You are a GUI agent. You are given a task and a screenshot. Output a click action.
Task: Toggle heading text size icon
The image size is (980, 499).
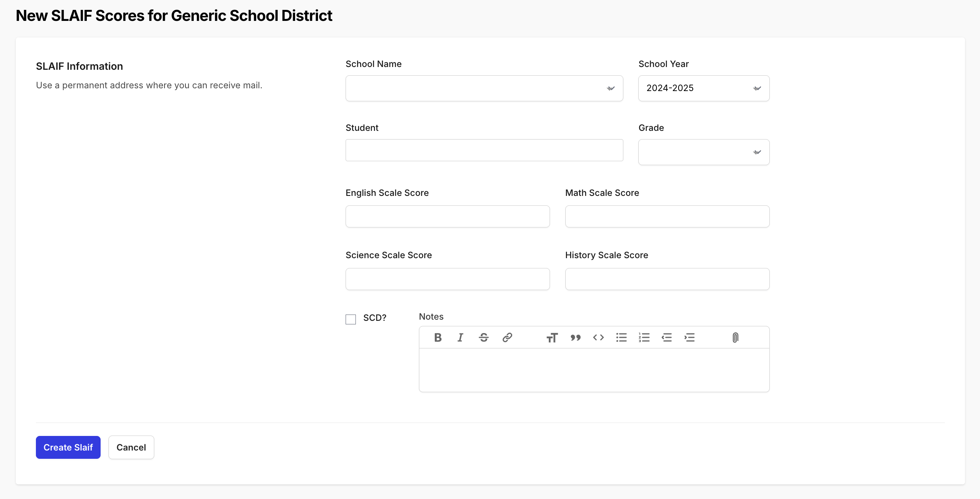tap(552, 337)
